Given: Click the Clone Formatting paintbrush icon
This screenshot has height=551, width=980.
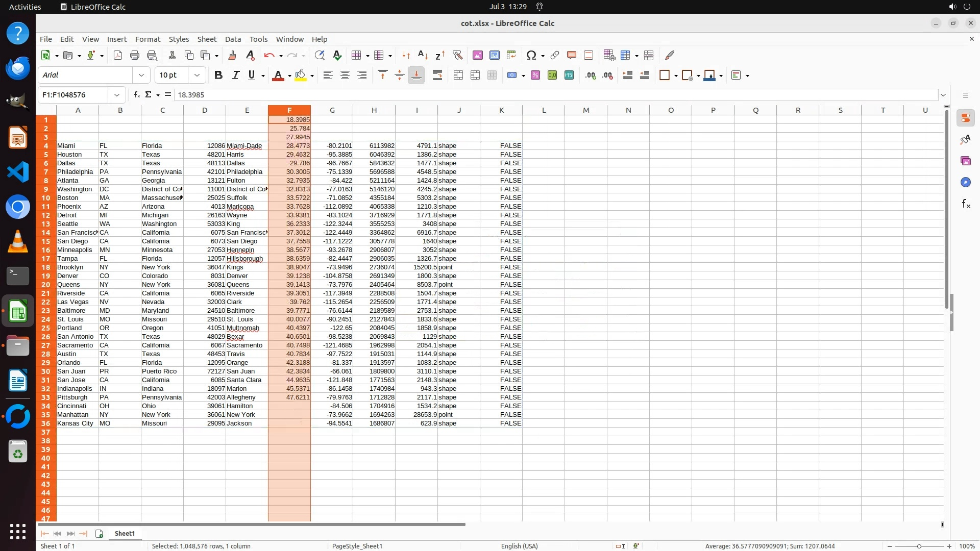Looking at the screenshot, I should click(232, 55).
